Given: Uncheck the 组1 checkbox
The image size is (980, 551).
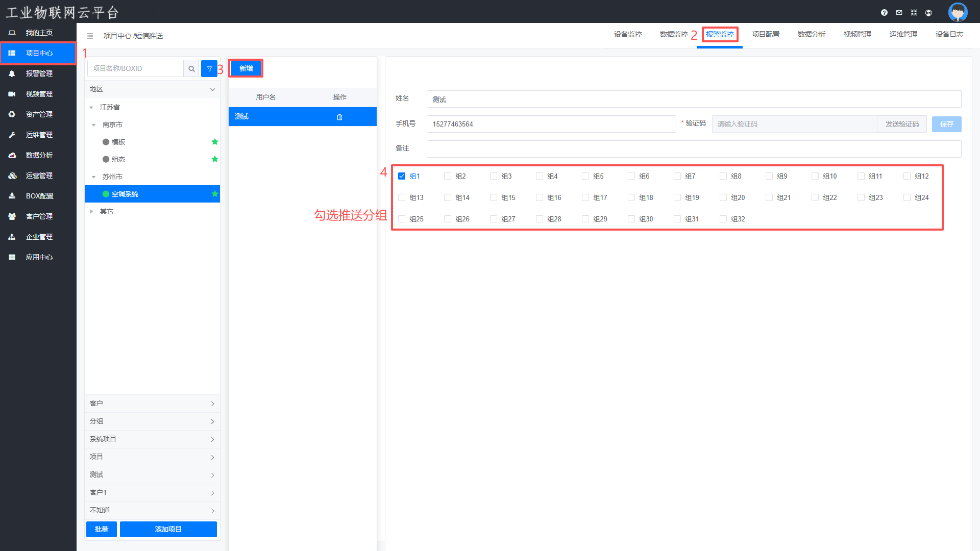Looking at the screenshot, I should (x=402, y=176).
